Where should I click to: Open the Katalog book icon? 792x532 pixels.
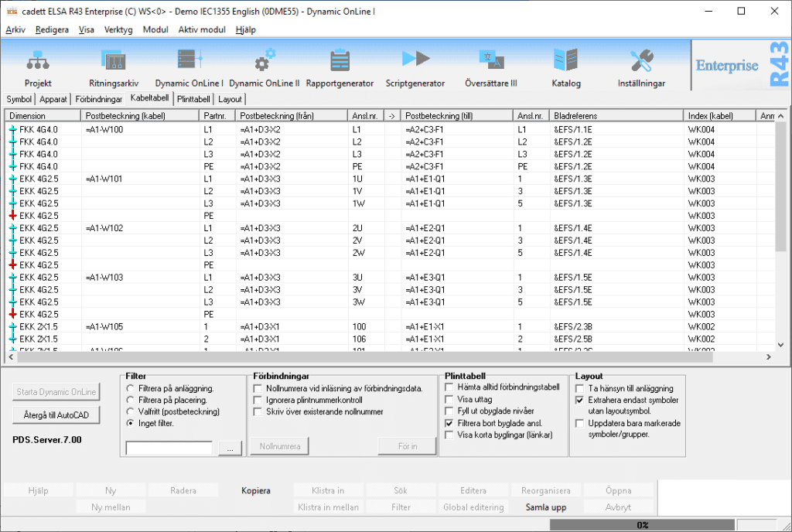[565, 62]
